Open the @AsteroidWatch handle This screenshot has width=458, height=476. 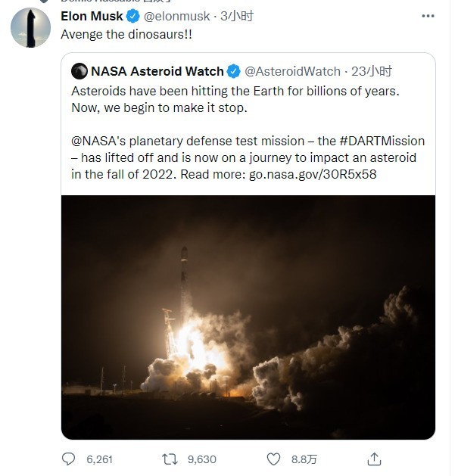coord(292,71)
